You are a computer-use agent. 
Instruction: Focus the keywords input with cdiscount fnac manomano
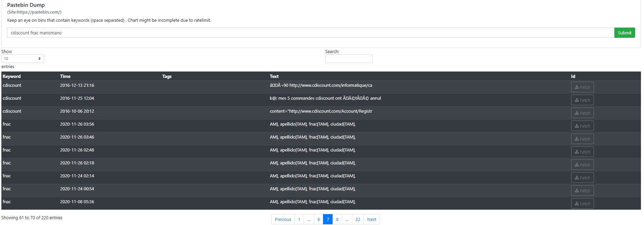[310, 33]
